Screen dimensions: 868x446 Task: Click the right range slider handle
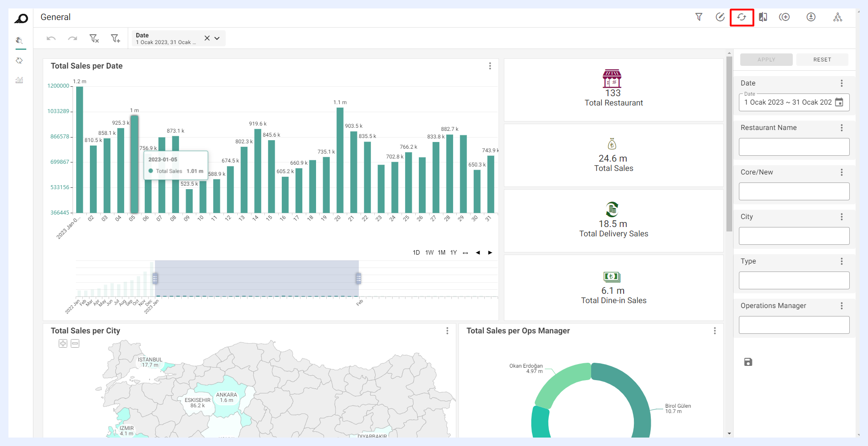click(358, 279)
